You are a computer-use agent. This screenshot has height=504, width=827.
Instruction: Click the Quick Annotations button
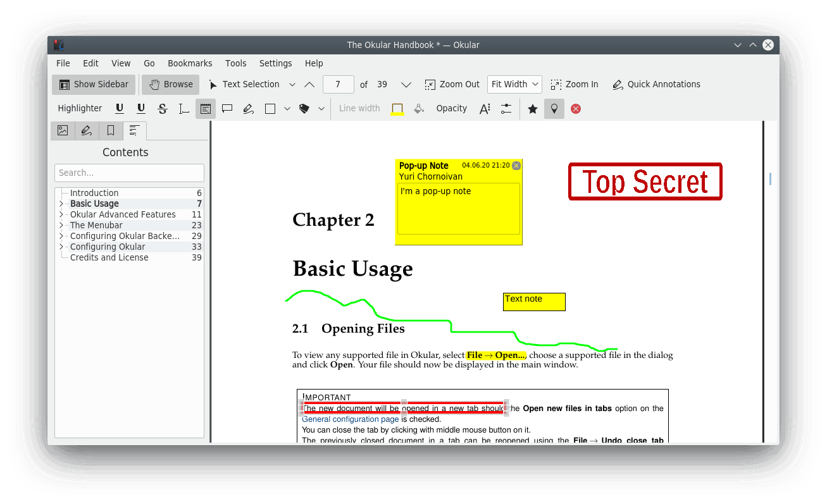[656, 84]
